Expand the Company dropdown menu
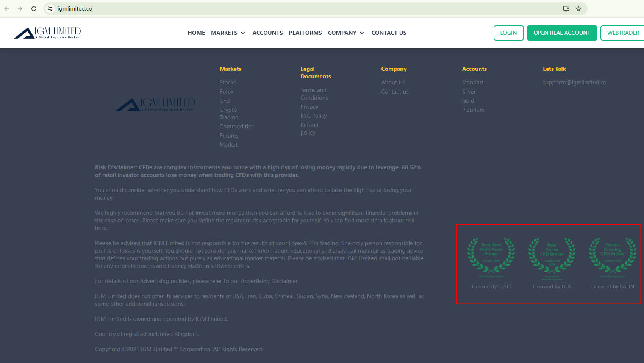The width and height of the screenshot is (644, 363). point(346,33)
